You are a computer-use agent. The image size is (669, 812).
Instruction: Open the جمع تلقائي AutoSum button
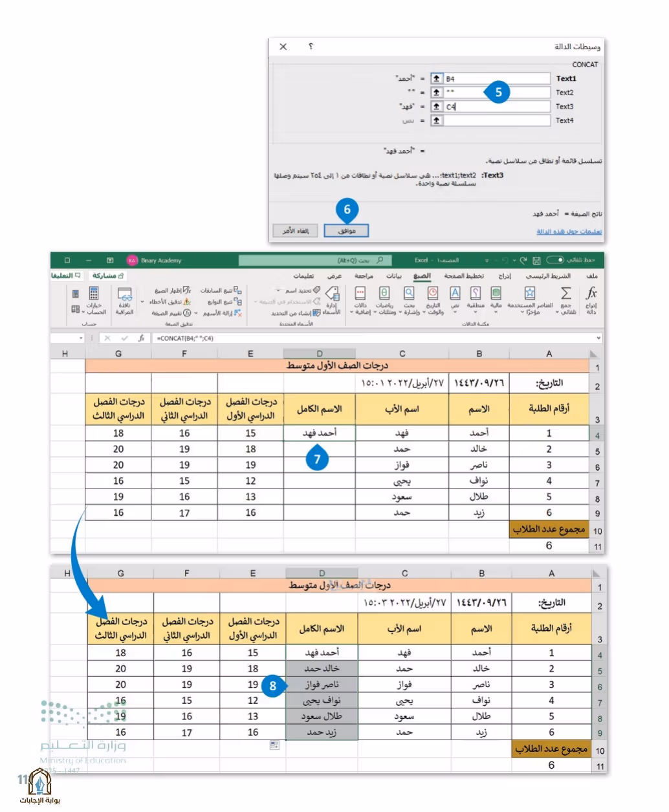pos(566,300)
